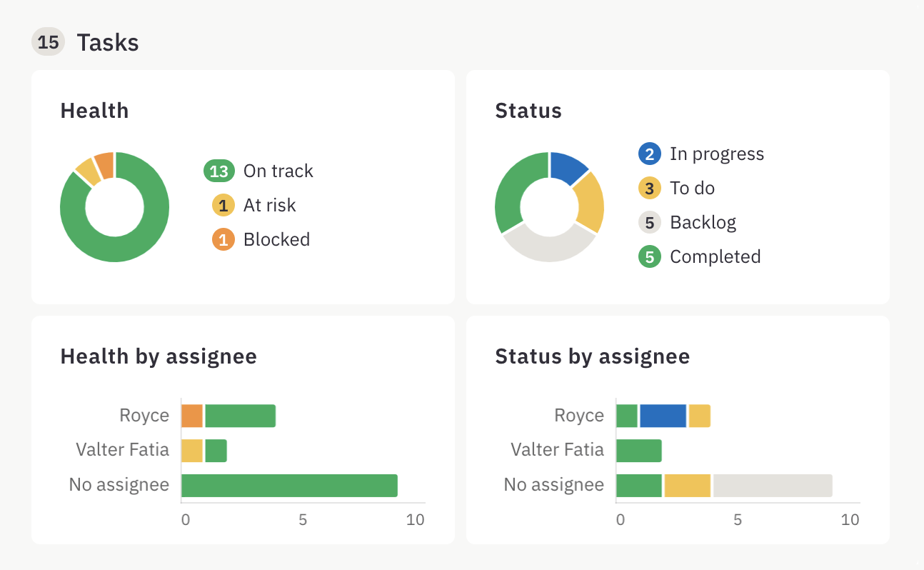This screenshot has width=924, height=570.
Task: Click the Backlog gray count badge
Action: tap(650, 222)
